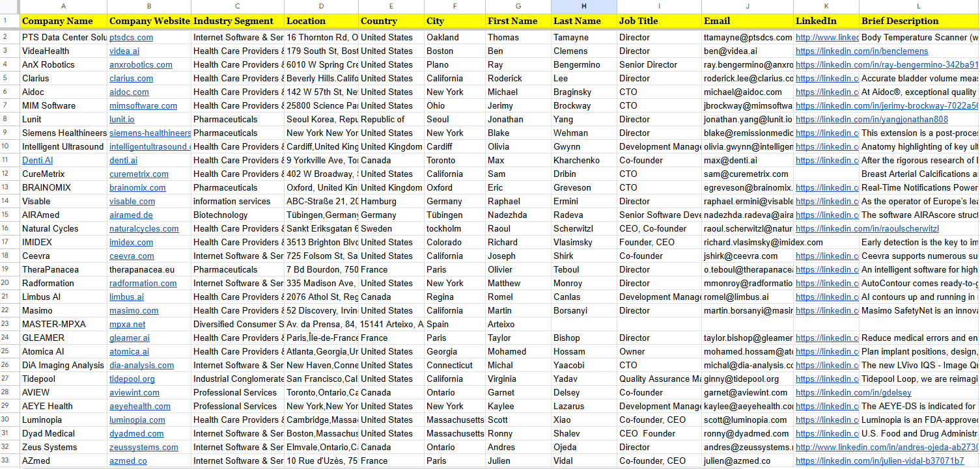
Task: Select the column L header
Action: (x=919, y=7)
